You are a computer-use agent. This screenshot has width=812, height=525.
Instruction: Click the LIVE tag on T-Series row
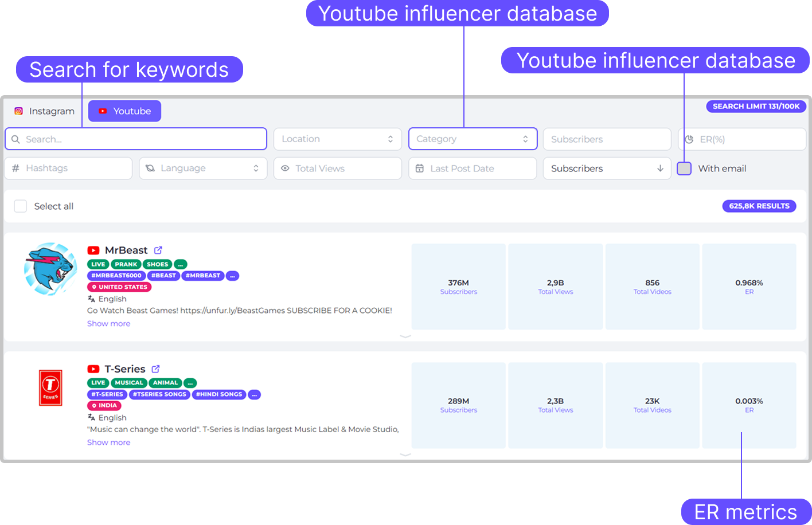tap(98, 383)
